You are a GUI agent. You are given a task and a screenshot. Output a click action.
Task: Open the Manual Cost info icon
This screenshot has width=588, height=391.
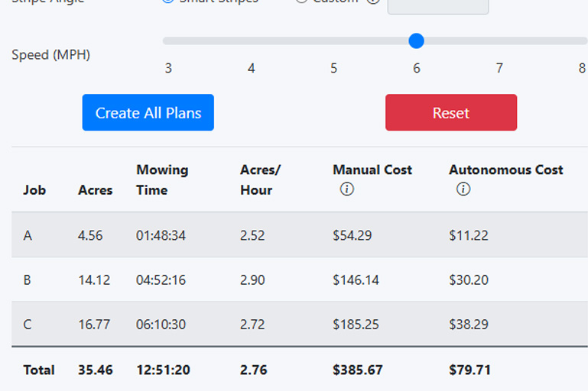347,189
